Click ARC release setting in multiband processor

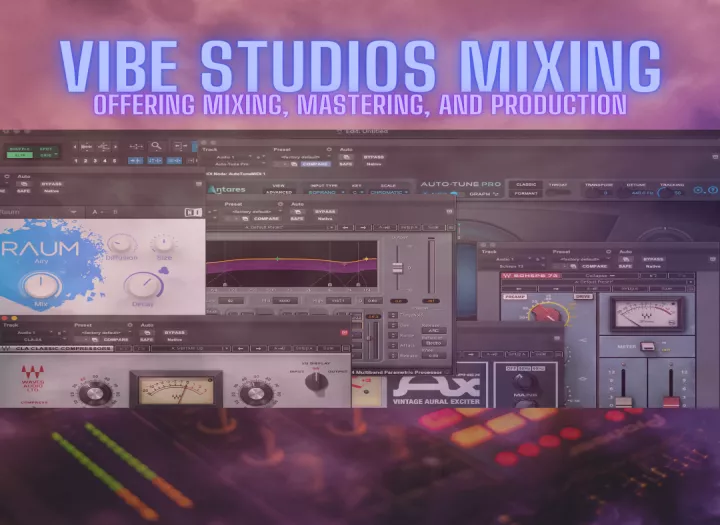(433, 331)
